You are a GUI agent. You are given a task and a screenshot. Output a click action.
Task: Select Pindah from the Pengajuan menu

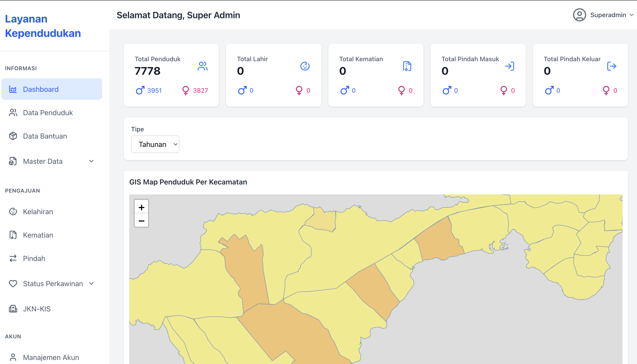(34, 258)
